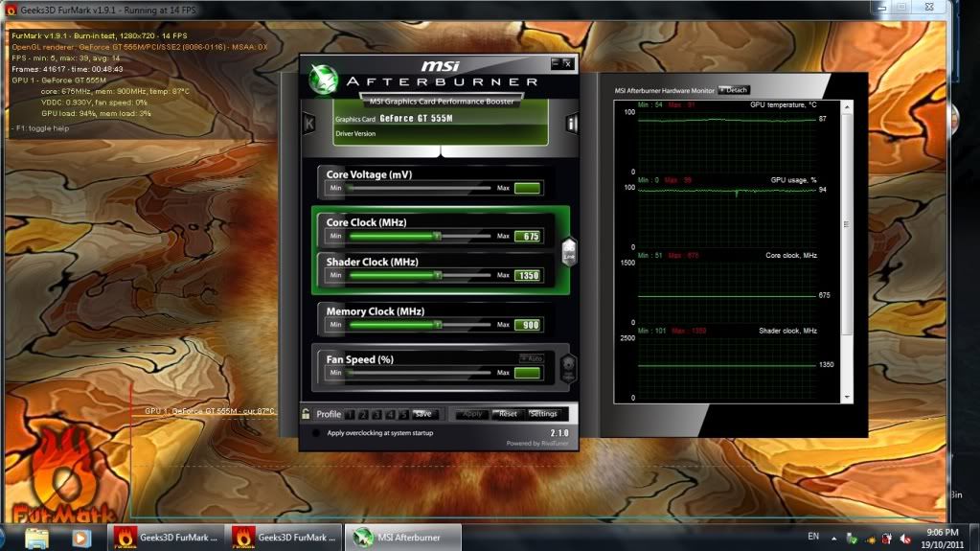The width and height of the screenshot is (980, 551).
Task: Click the profile lock padlock icon
Action: 306,414
